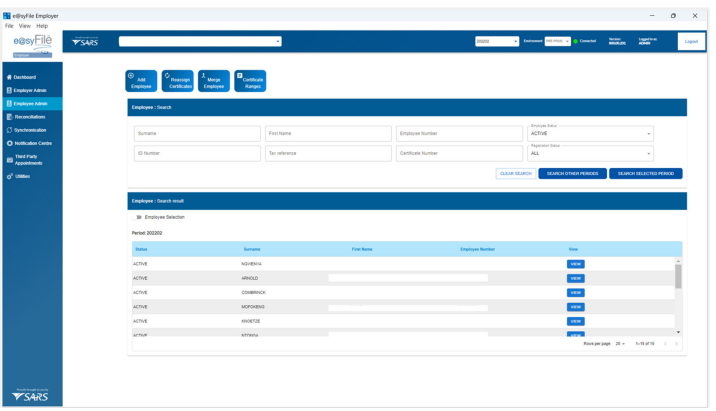Image resolution: width=716 pixels, height=411 pixels.
Task: Click the Reassign Certificates icon button
Action: [177, 81]
